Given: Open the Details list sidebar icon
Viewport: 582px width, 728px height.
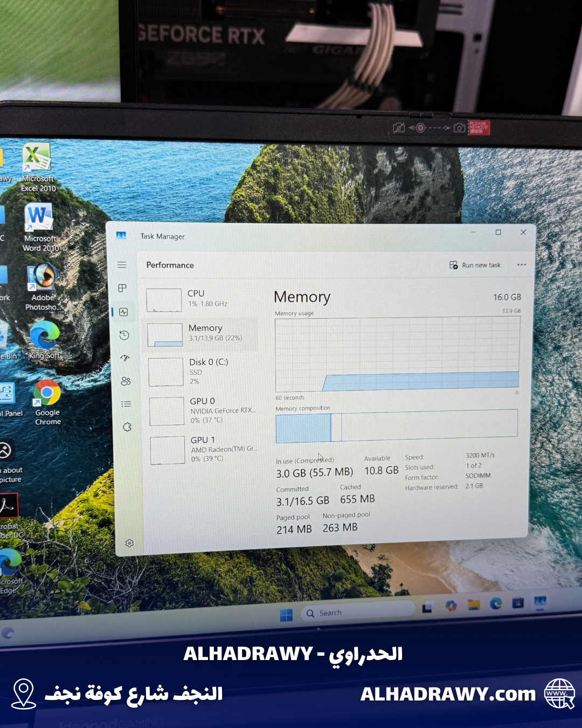Looking at the screenshot, I should point(126,404).
